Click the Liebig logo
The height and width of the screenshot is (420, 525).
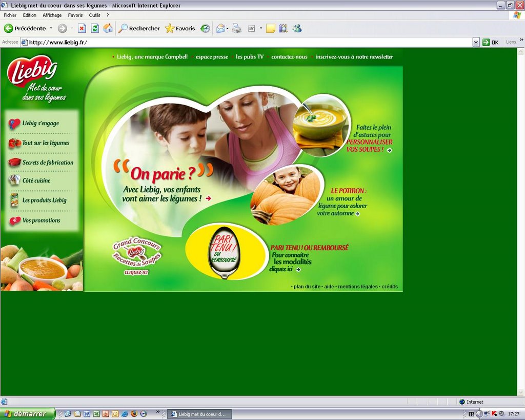coord(32,71)
